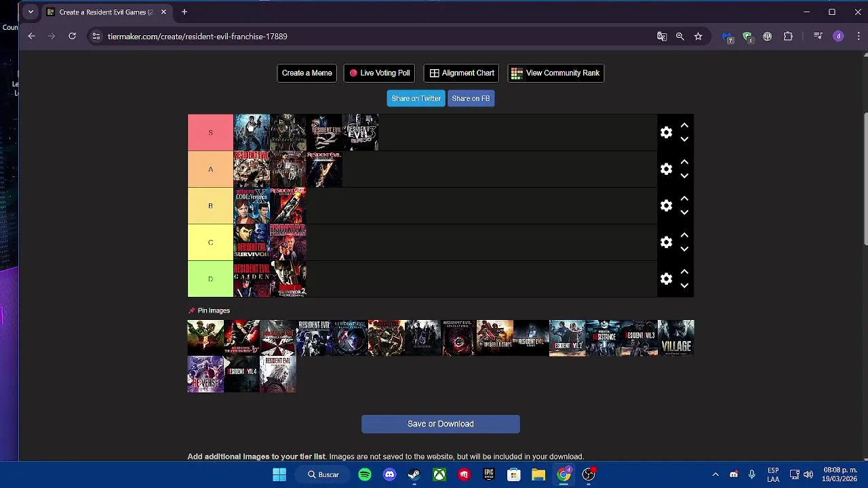The width and height of the screenshot is (868, 488).
Task: Open the zoom magnifier in address bar
Action: pyautogui.click(x=679, y=36)
